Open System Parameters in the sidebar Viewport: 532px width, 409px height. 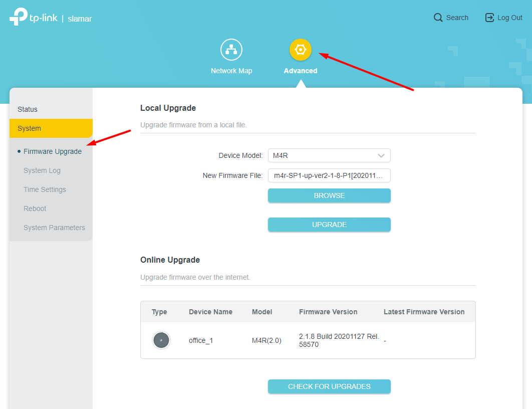(x=54, y=228)
